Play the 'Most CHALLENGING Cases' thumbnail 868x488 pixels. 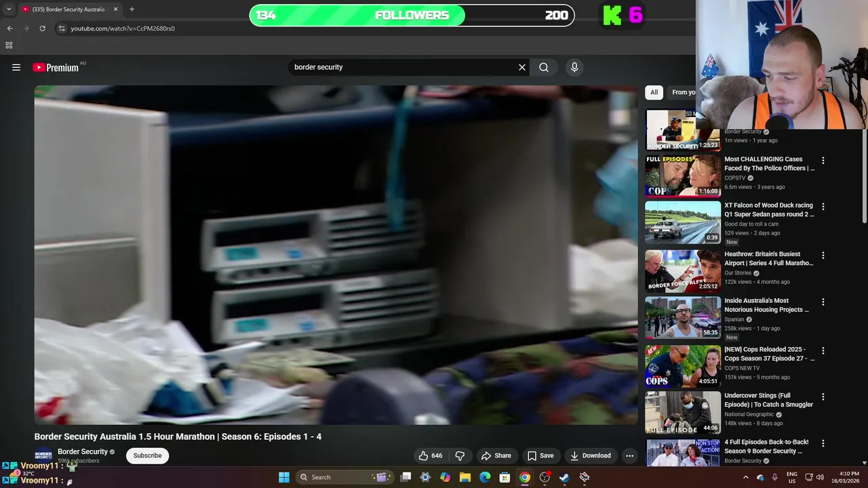tap(683, 176)
